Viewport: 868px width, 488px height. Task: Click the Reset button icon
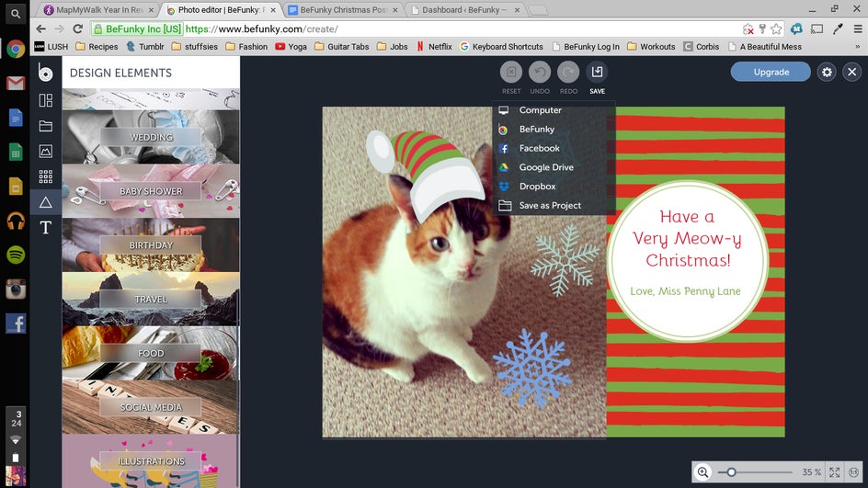tap(511, 72)
